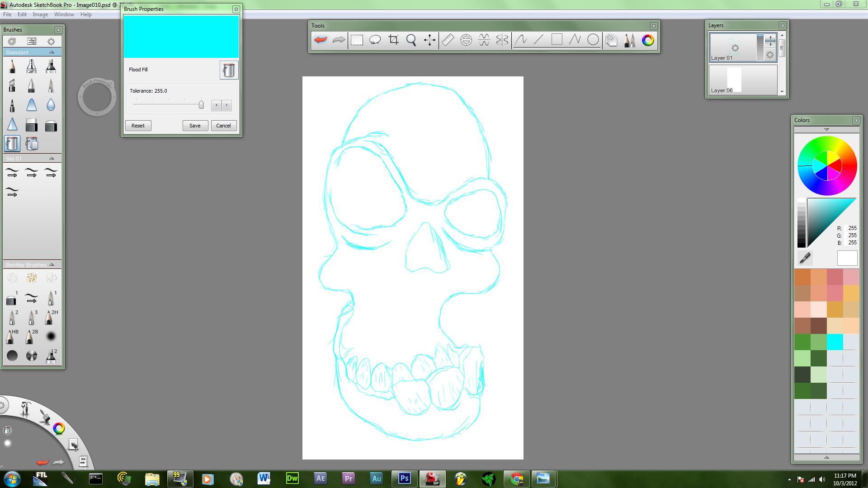Select the Flood Fill all layers brush
Image resolution: width=868 pixels, height=488 pixels.
[32, 144]
